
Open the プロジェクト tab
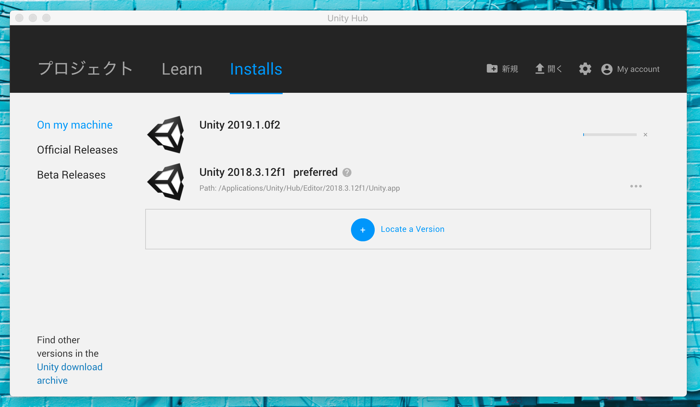(85, 69)
